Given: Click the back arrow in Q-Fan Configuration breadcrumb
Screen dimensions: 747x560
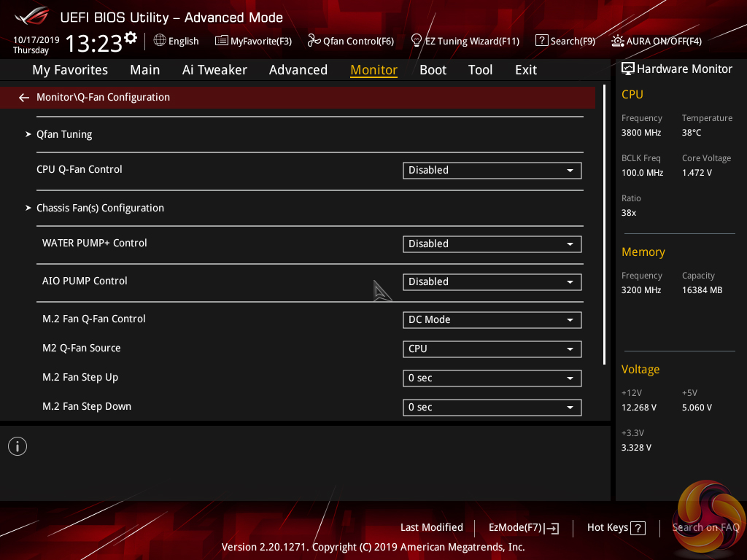Looking at the screenshot, I should 24,98.
